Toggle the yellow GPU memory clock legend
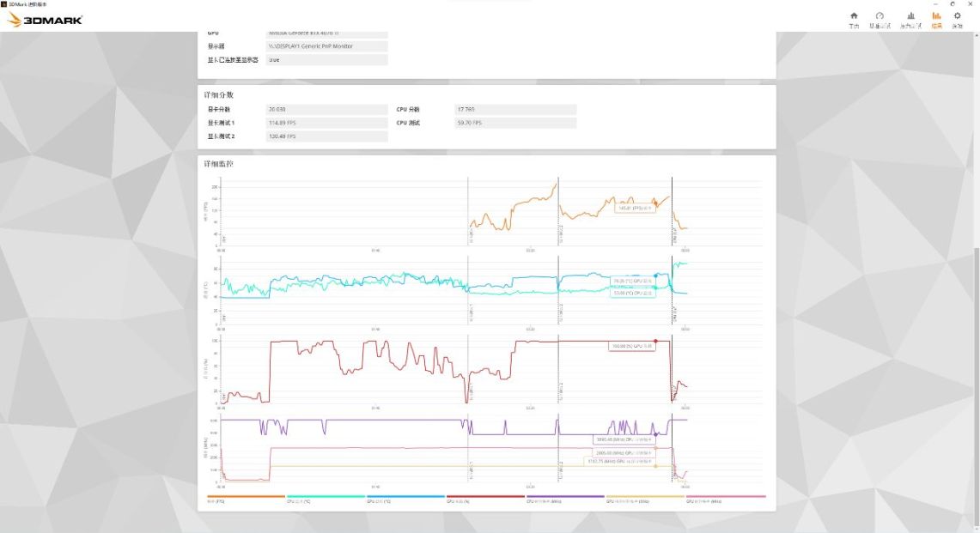980x533 pixels. click(x=646, y=499)
